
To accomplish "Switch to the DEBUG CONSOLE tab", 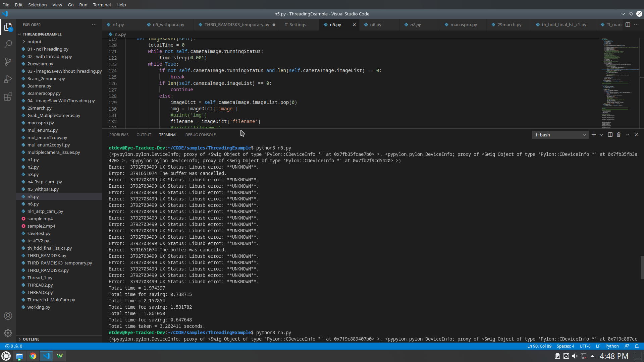I will tap(200, 135).
